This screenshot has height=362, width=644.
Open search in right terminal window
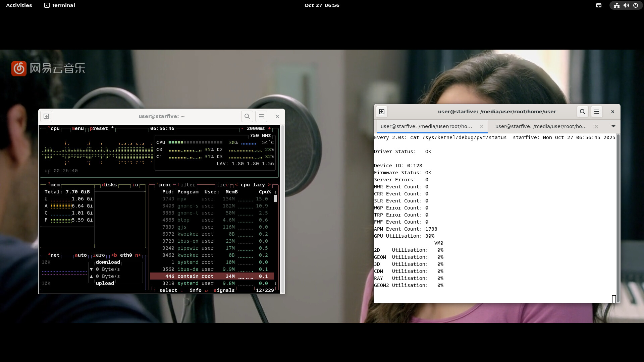click(582, 112)
